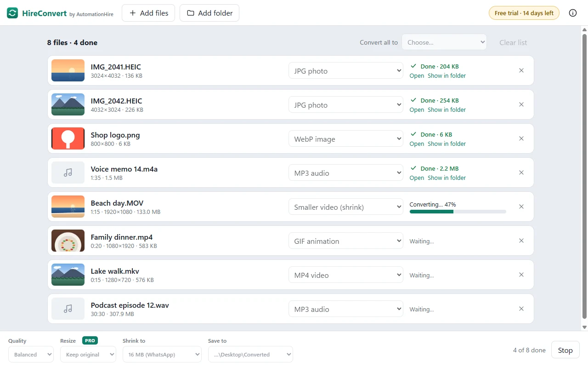Click the Shop logo.png thumbnail
588x368 pixels.
point(68,138)
